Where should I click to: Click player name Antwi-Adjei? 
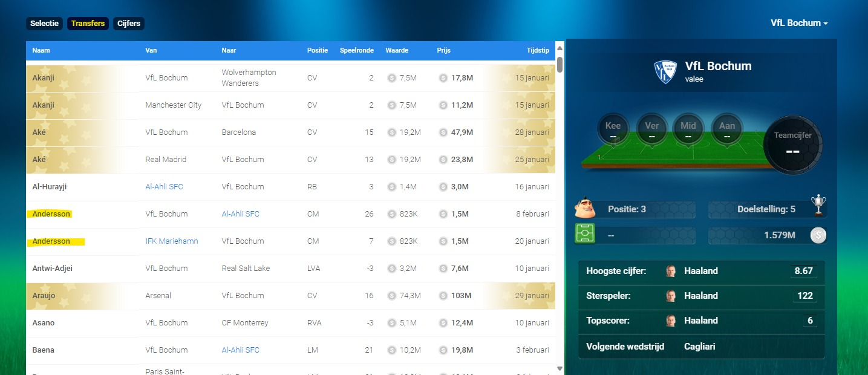click(52, 269)
